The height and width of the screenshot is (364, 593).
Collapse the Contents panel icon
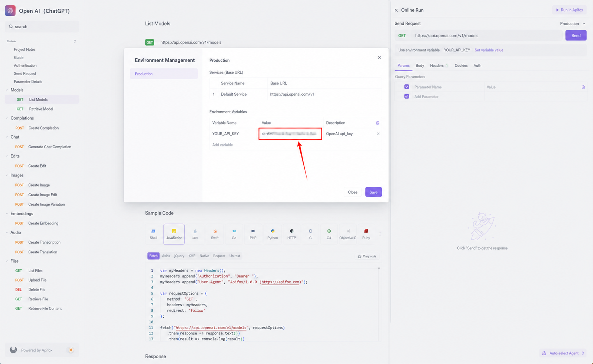75,41
